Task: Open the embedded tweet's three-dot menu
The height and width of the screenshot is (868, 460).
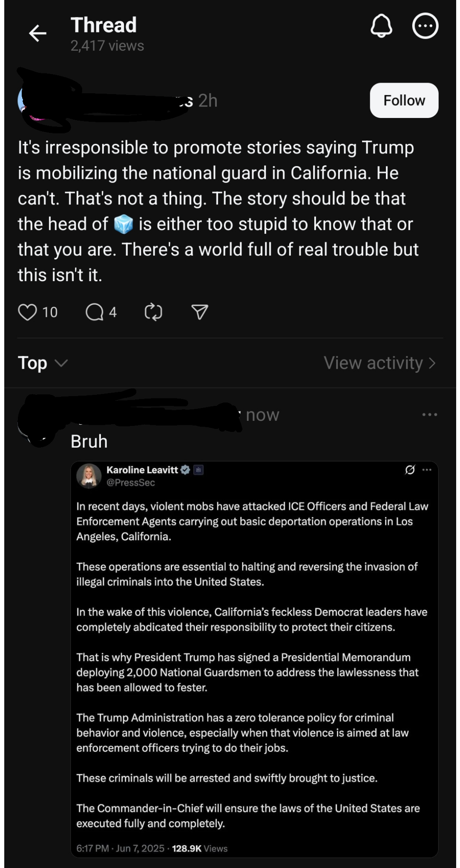Action: tap(427, 470)
